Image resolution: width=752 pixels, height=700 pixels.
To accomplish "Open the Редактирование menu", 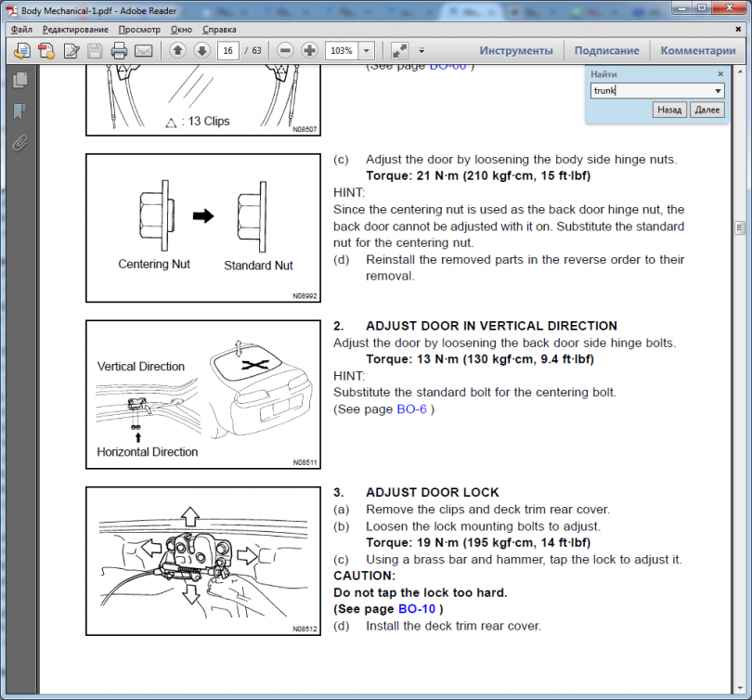I will click(x=74, y=30).
